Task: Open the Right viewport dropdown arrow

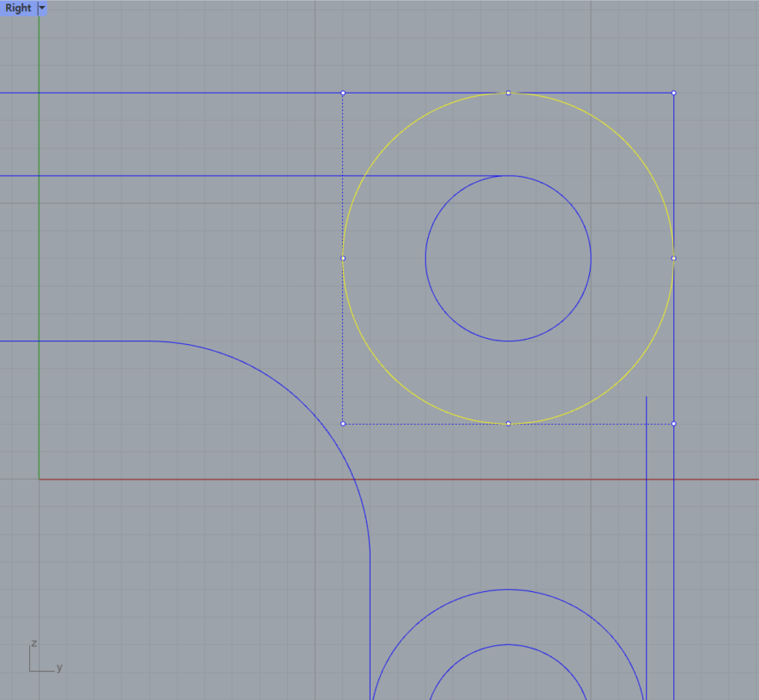Action: coord(42,9)
